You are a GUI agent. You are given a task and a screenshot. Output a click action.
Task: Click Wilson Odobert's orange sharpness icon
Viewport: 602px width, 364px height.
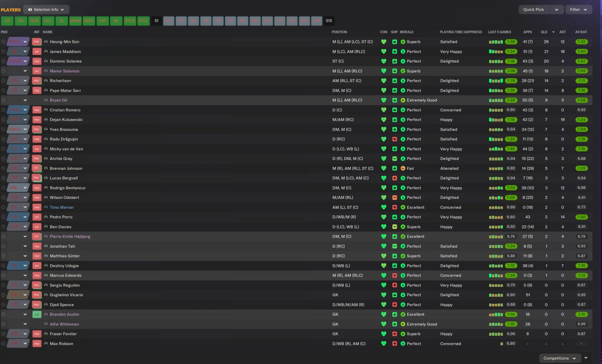click(394, 198)
